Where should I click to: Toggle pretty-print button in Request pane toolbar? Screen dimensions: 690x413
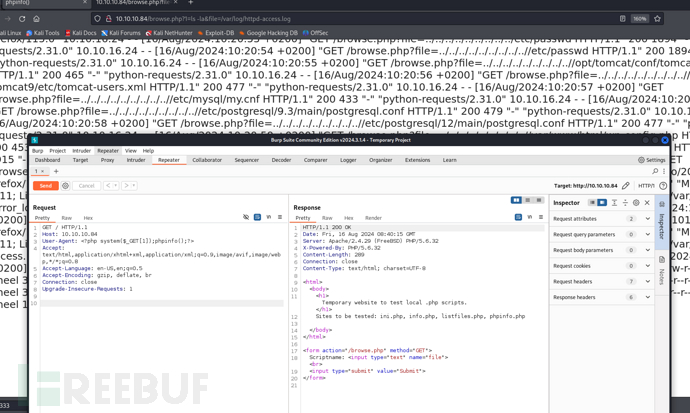pos(257,217)
